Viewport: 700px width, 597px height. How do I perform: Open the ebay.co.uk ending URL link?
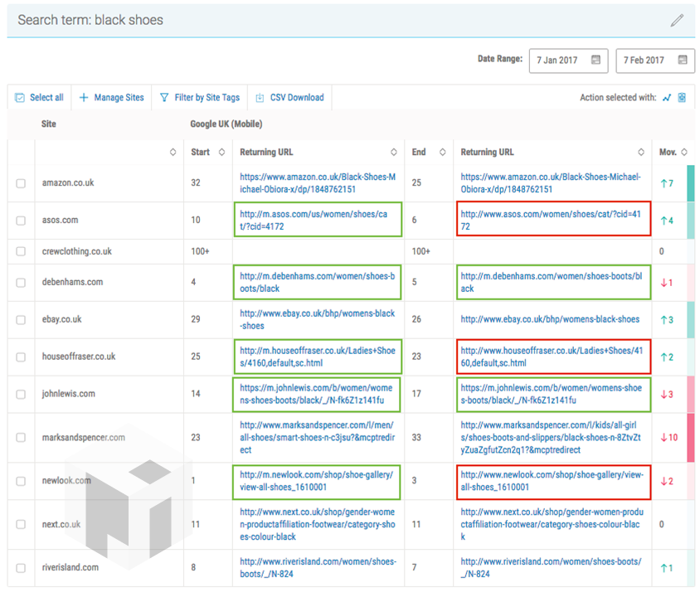[549, 319]
